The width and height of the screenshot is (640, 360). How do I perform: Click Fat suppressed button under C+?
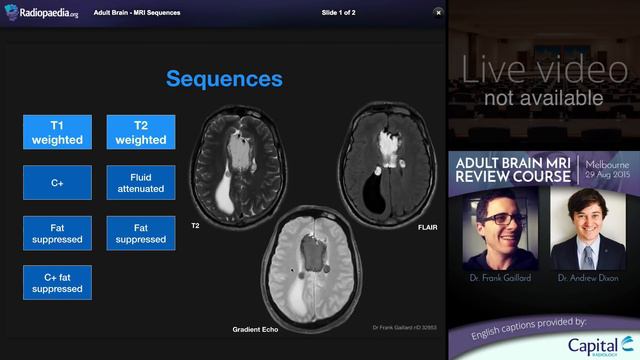(58, 233)
